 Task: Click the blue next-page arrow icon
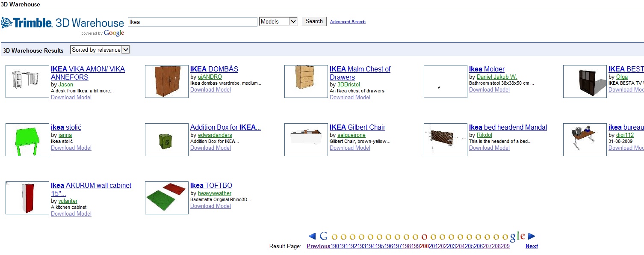coord(532,236)
